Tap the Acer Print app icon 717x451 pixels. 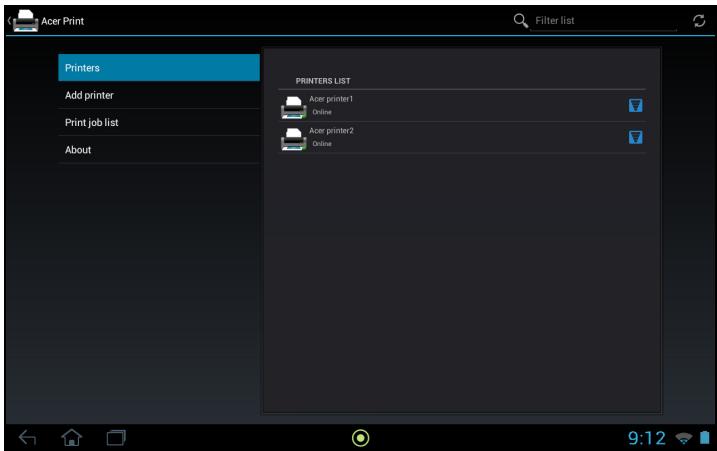tap(26, 21)
